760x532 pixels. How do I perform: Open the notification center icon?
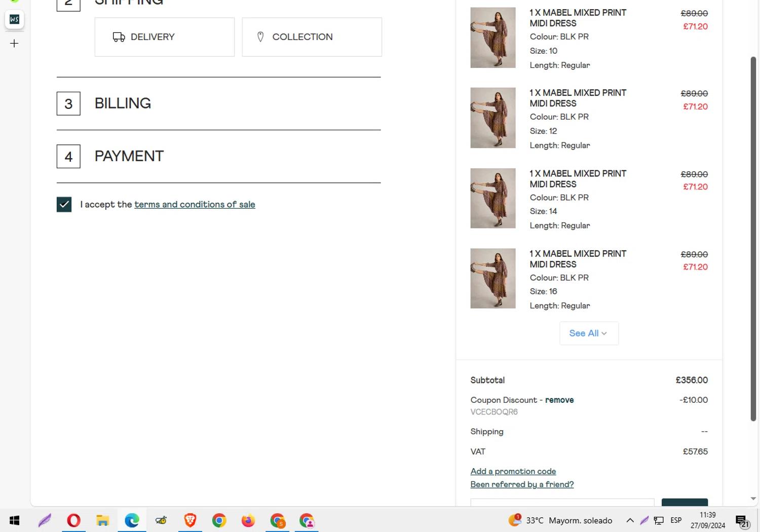click(x=742, y=521)
